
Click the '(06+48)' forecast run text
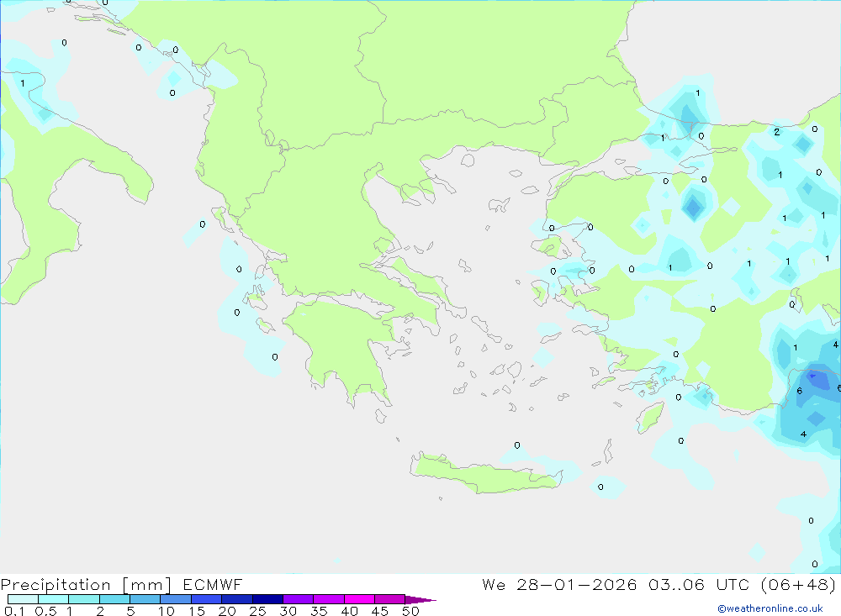click(798, 584)
